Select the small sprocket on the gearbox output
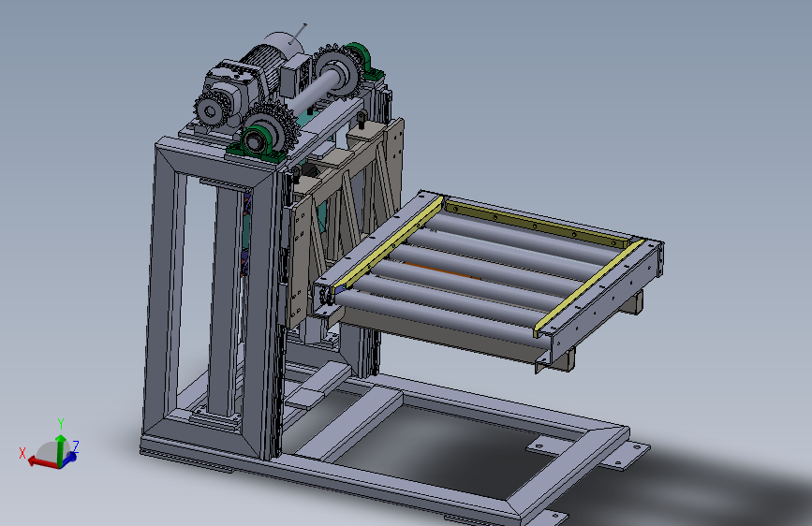The image size is (812, 526). pyautogui.click(x=210, y=110)
